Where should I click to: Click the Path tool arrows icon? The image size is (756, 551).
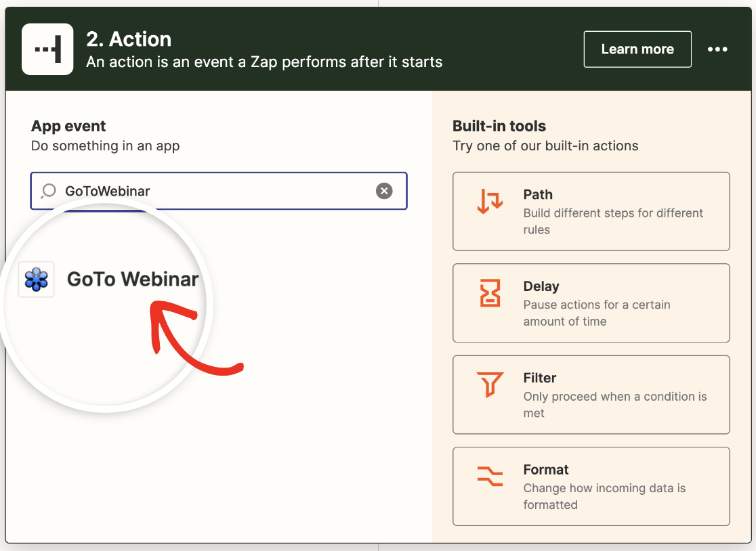point(490,201)
